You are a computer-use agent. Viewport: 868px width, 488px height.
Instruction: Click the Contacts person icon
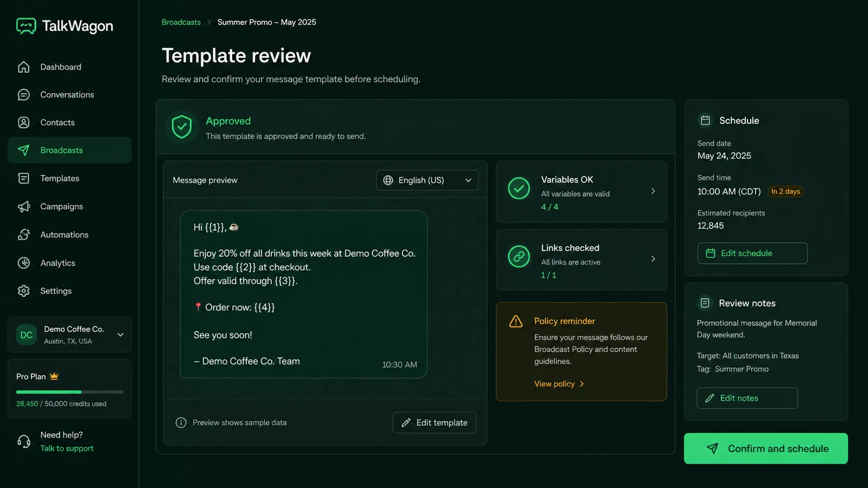24,123
